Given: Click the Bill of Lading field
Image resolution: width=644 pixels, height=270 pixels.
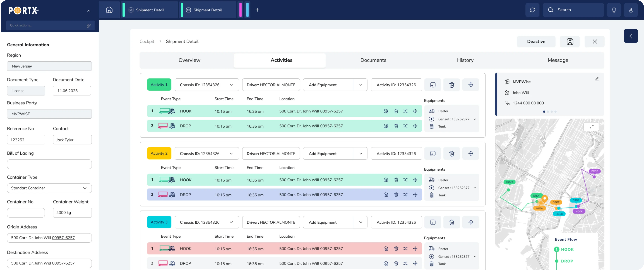Looking at the screenshot, I should tap(49, 164).
